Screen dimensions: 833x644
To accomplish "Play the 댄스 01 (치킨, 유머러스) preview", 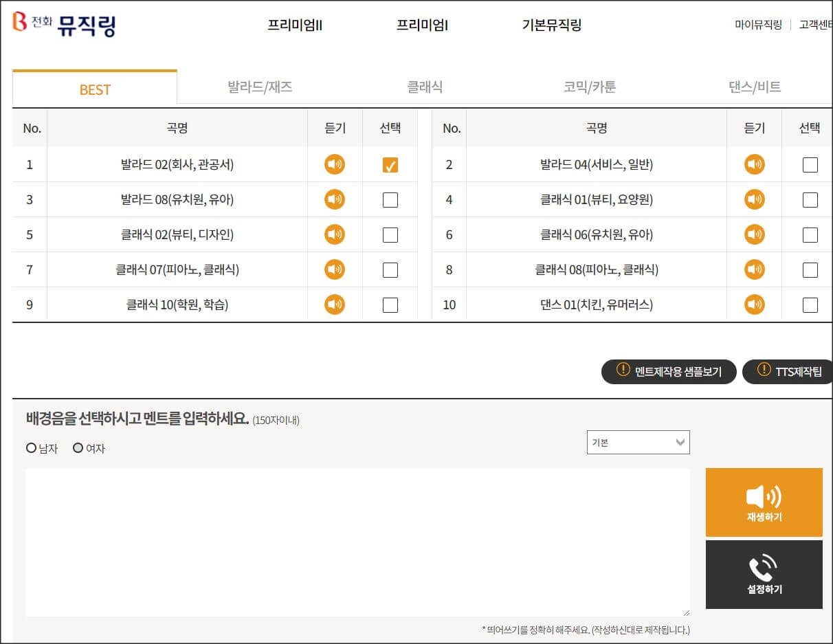I will pyautogui.click(x=755, y=304).
